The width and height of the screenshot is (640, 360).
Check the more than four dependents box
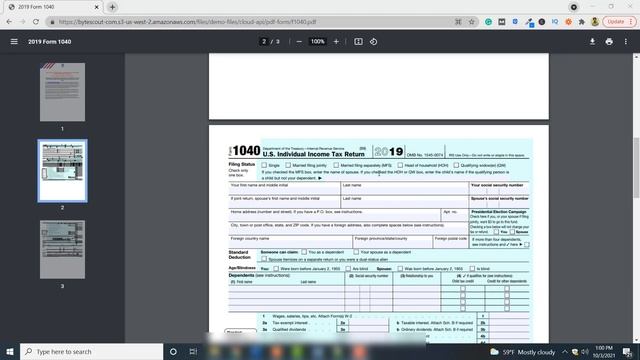pos(527,245)
